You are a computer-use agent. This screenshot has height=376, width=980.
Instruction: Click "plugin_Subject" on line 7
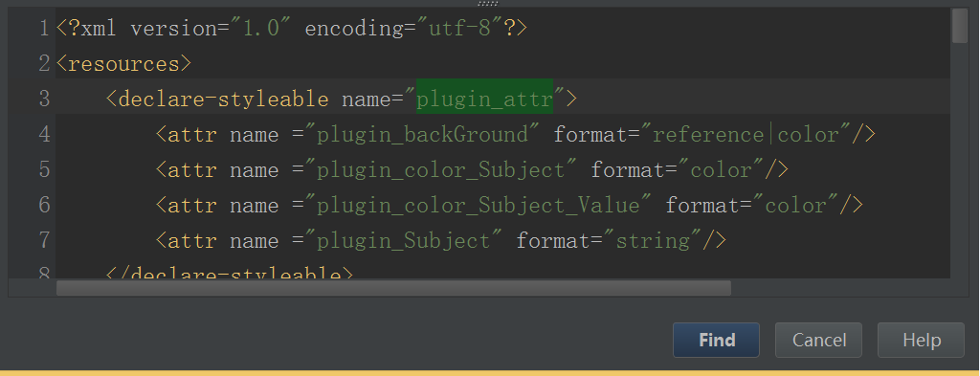pos(405,240)
